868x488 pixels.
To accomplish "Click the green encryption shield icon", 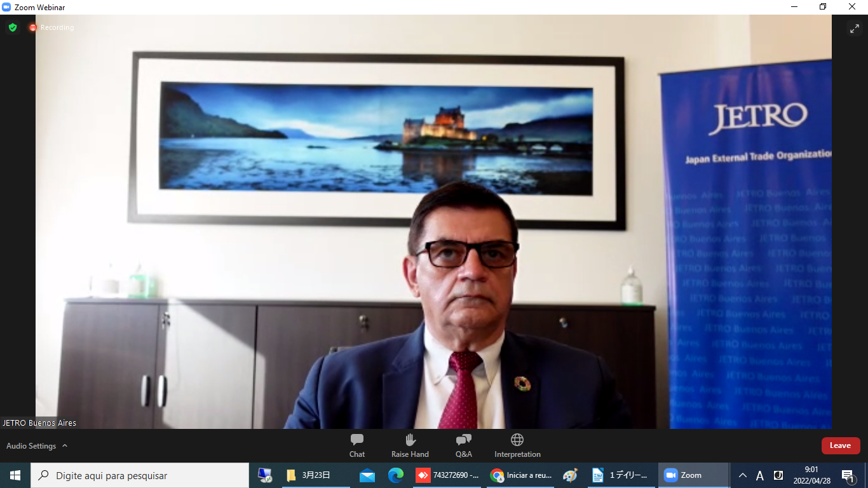I will click(13, 27).
